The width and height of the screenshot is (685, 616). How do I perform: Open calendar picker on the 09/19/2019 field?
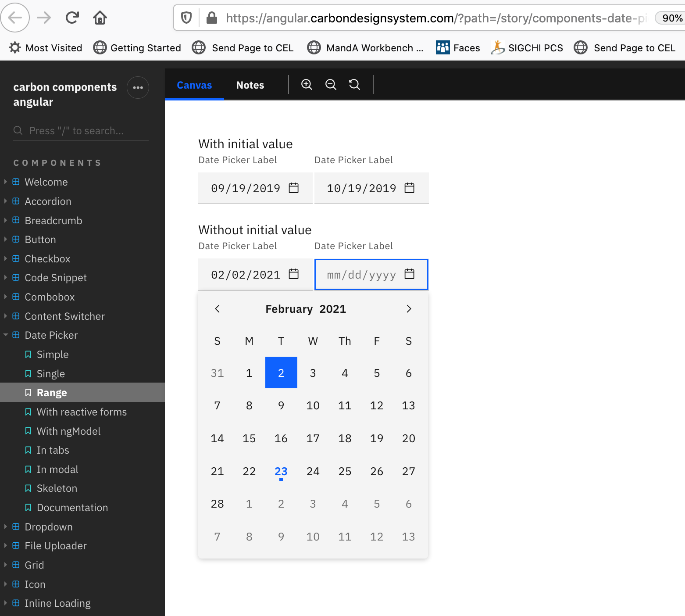[x=293, y=188]
